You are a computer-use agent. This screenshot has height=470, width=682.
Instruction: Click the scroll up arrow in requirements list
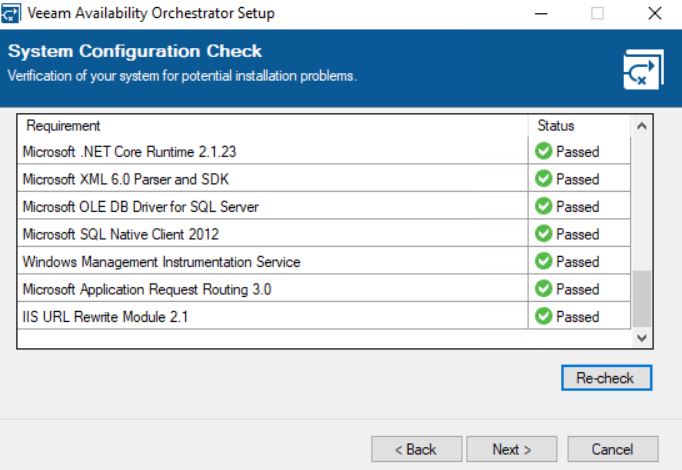coord(642,126)
